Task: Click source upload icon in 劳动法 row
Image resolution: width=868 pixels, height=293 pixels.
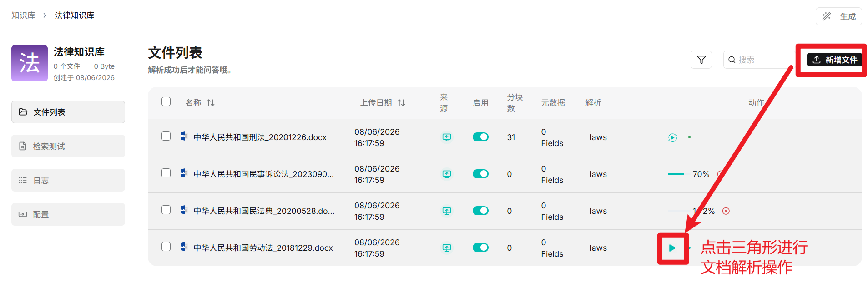Action: pyautogui.click(x=447, y=248)
